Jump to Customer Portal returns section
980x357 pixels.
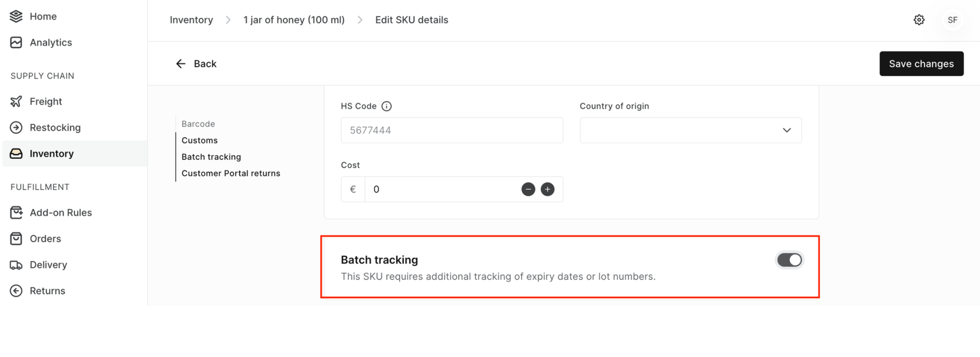coord(231,173)
